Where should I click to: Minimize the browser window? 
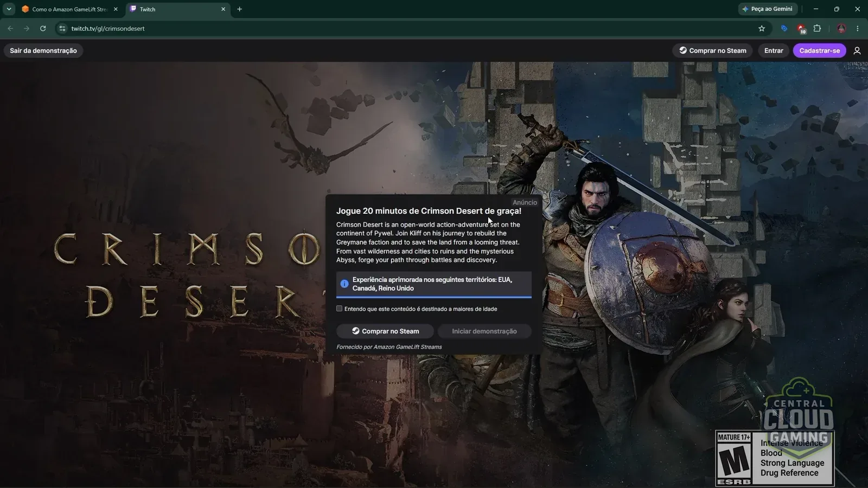coord(816,9)
